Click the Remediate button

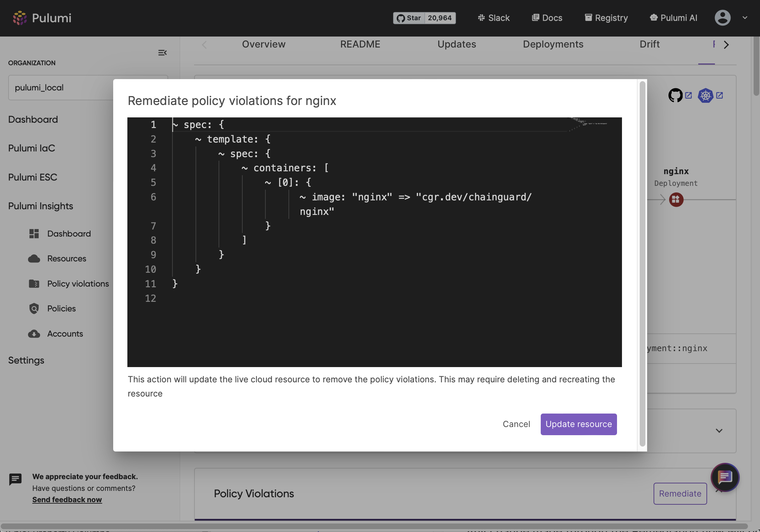click(680, 494)
